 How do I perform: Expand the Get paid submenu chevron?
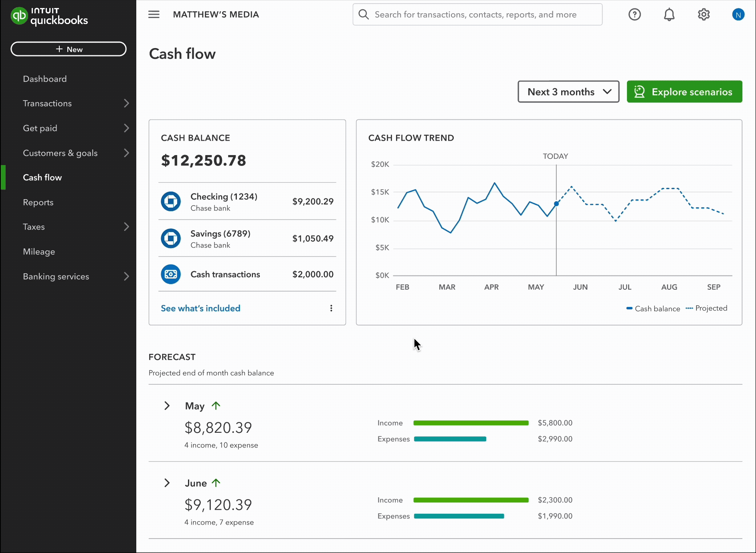126,128
